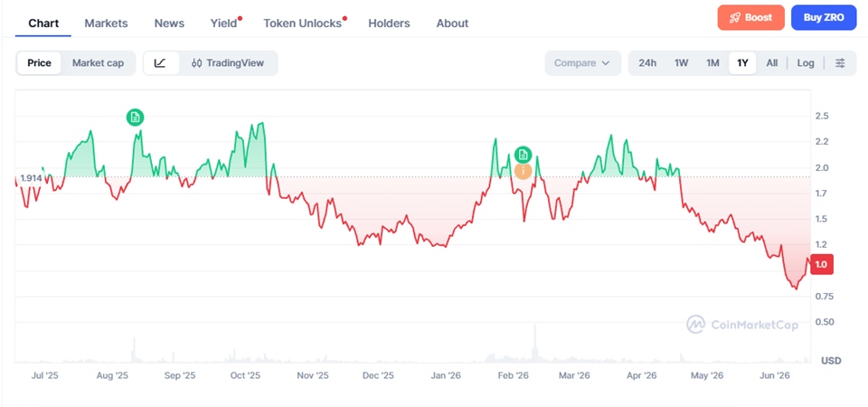This screenshot has height=407, width=868.
Task: Click the Boost button
Action: point(750,17)
